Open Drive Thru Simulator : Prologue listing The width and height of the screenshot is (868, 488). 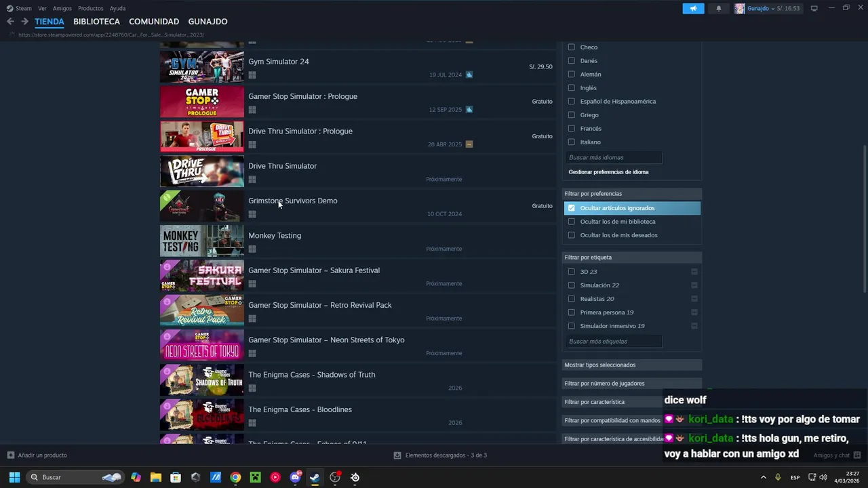tap(358, 136)
